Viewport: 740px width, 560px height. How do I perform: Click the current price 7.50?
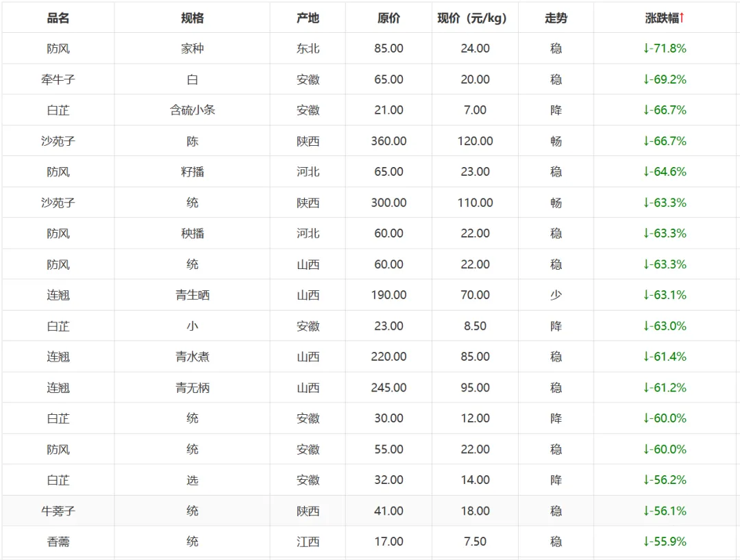[x=475, y=542]
